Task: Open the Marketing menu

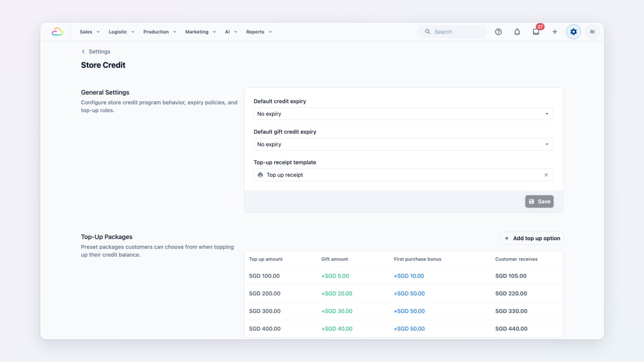Action: click(200, 32)
